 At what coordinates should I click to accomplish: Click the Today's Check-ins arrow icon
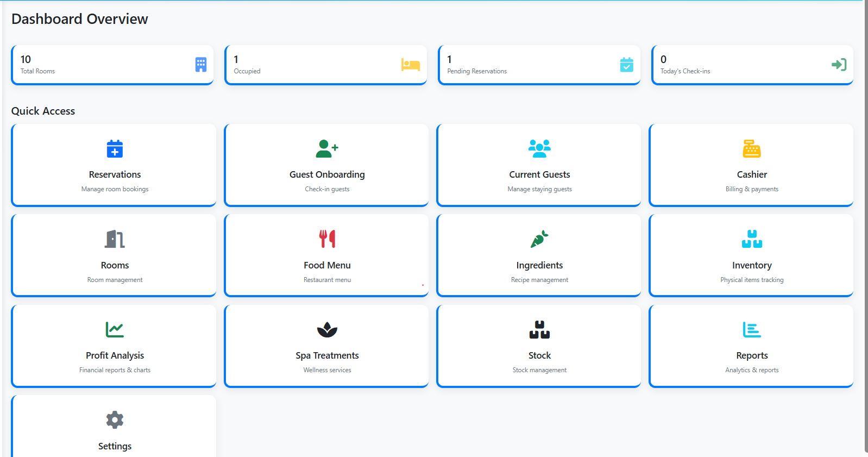[839, 65]
